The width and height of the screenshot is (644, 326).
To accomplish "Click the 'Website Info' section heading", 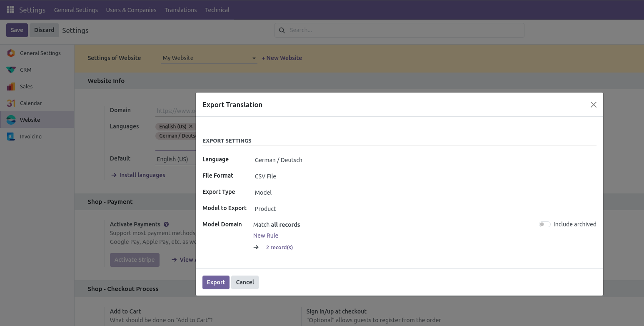I will [x=106, y=81].
